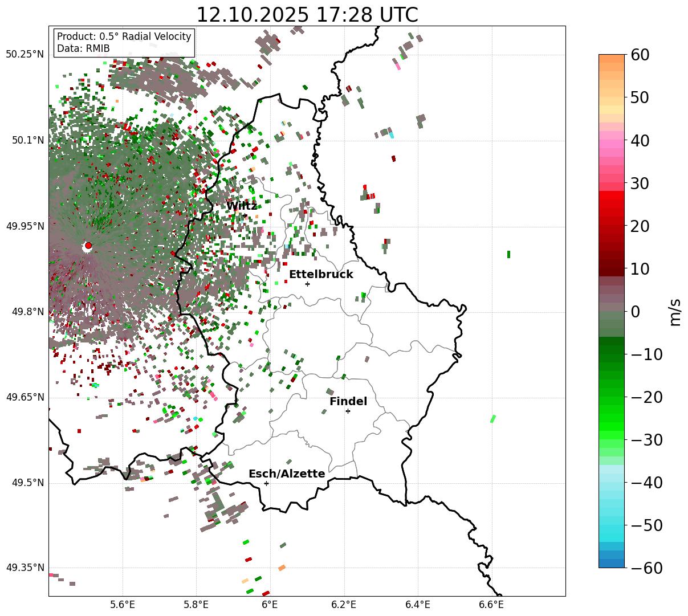Click the Ettelbruck station cross marker
This screenshot has width=688, height=616.
[x=307, y=284]
